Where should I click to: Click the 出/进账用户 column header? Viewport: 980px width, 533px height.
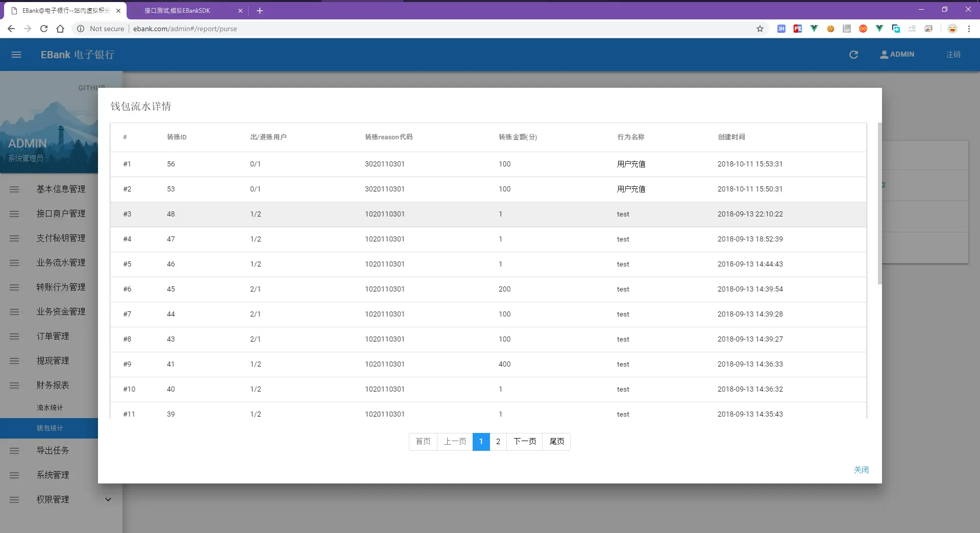268,137
